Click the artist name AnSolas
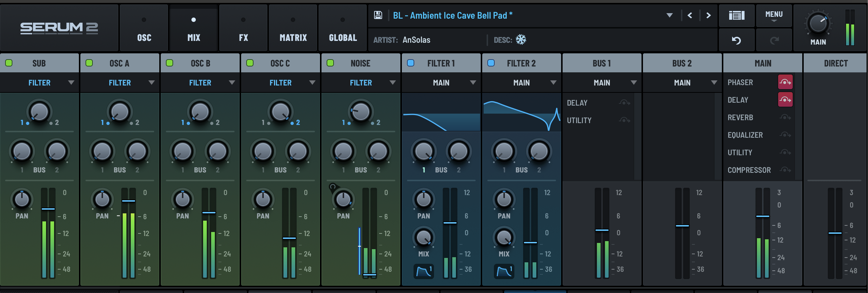The height and width of the screenshot is (293, 868). pos(416,40)
